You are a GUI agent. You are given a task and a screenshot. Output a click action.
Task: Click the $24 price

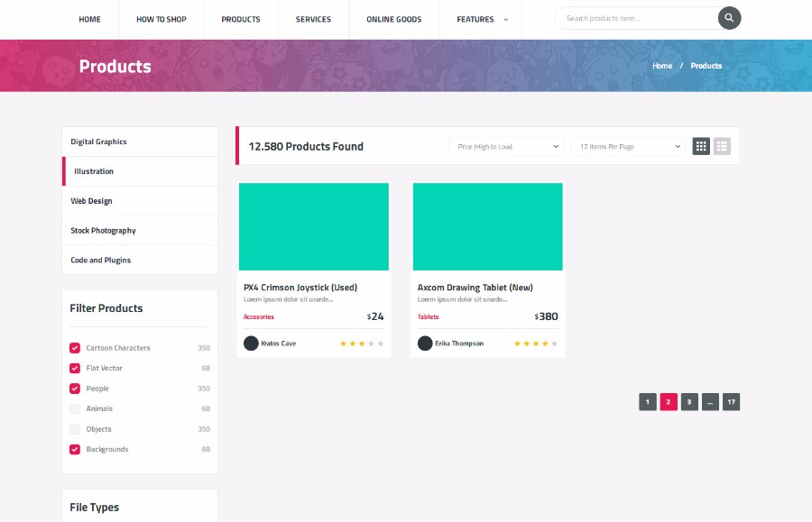375,316
